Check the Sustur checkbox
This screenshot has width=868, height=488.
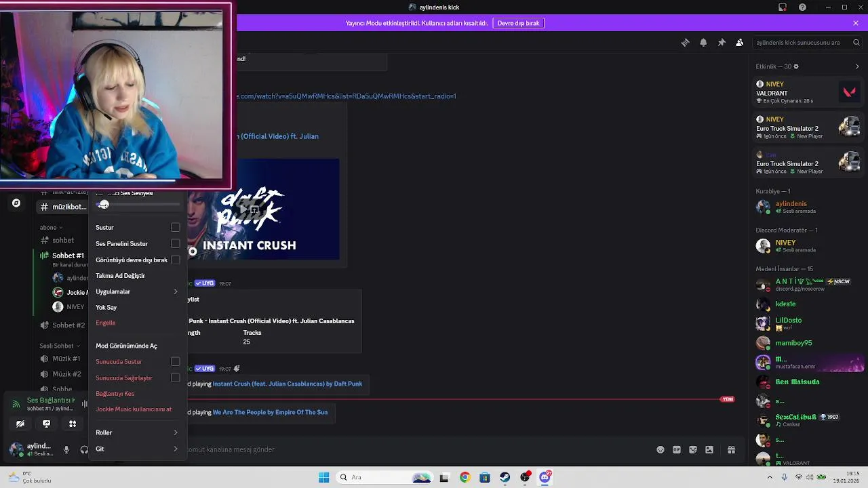point(175,228)
